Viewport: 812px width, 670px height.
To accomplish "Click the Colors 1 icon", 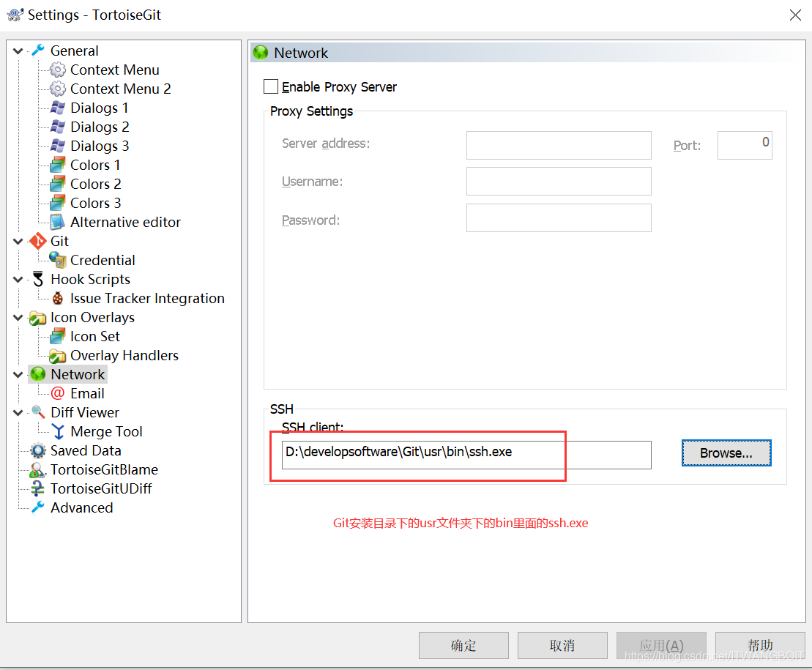I will tap(58, 165).
